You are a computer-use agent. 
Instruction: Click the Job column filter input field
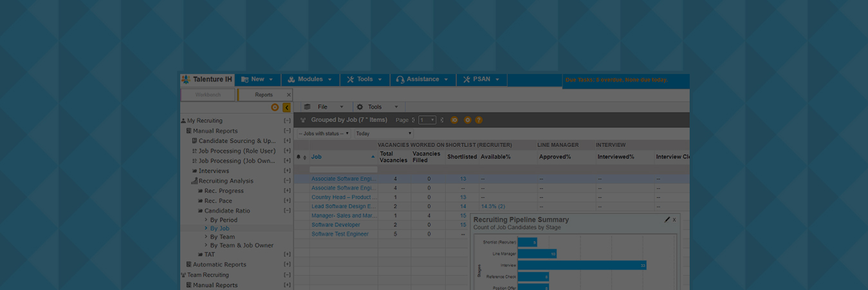point(343,169)
